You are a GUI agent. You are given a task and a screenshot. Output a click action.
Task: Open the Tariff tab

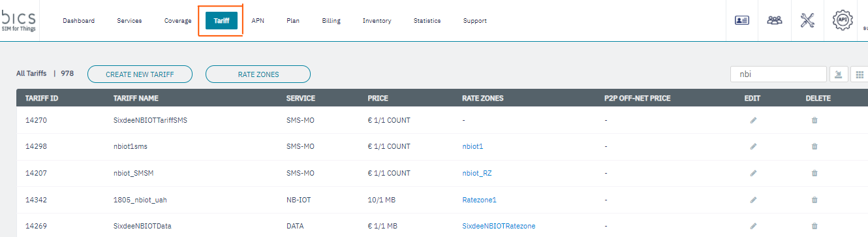(x=221, y=21)
